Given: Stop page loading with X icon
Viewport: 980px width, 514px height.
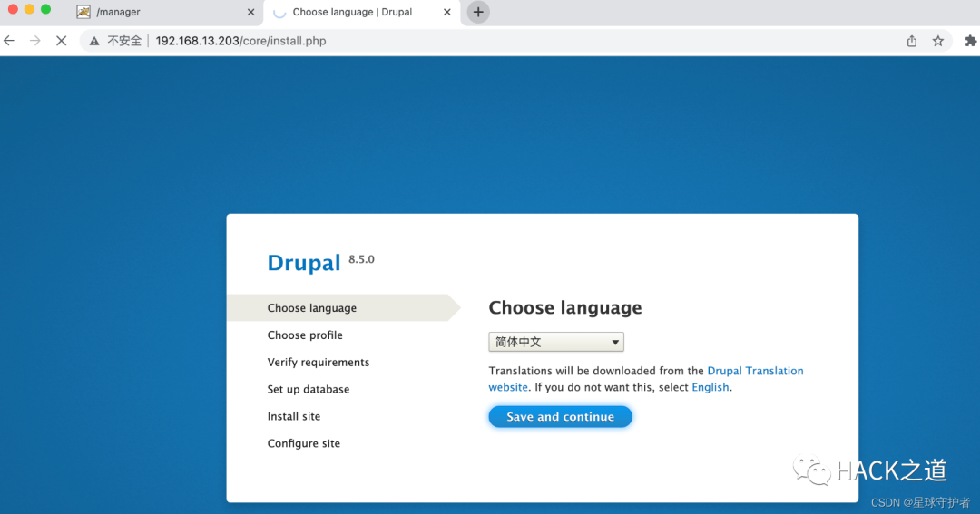Looking at the screenshot, I should point(62,41).
